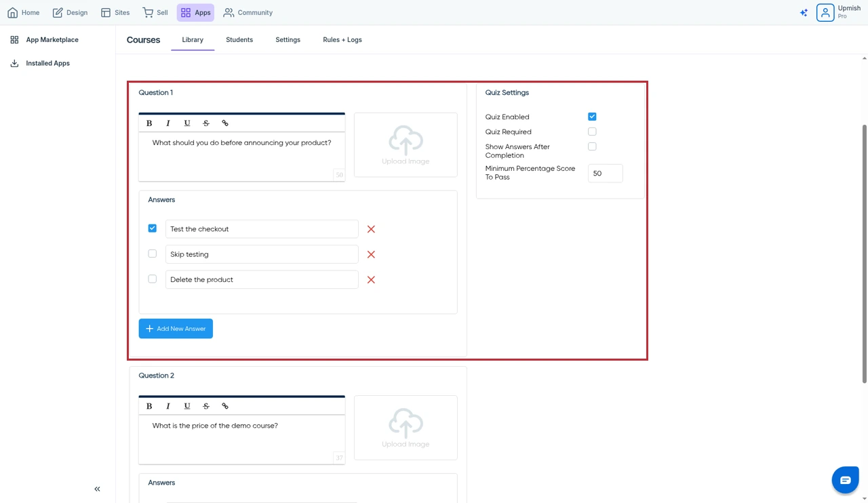Open the chat support widget
This screenshot has height=503, width=868.
(845, 480)
